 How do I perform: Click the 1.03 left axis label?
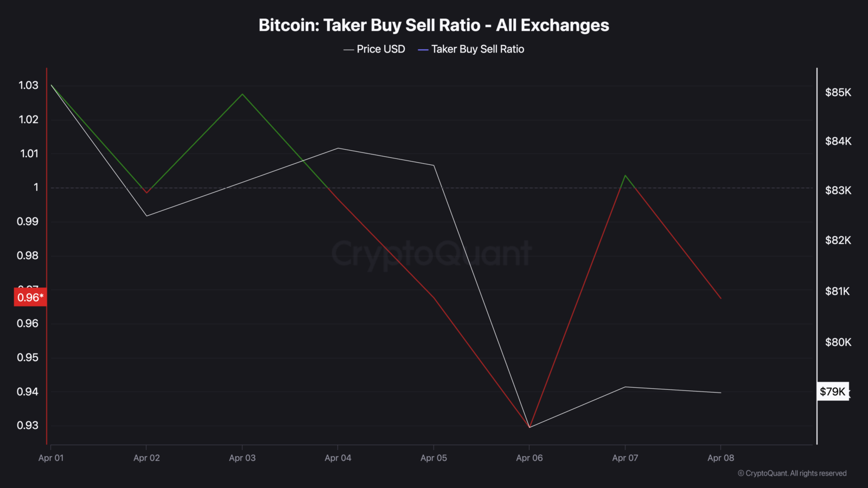(x=29, y=85)
